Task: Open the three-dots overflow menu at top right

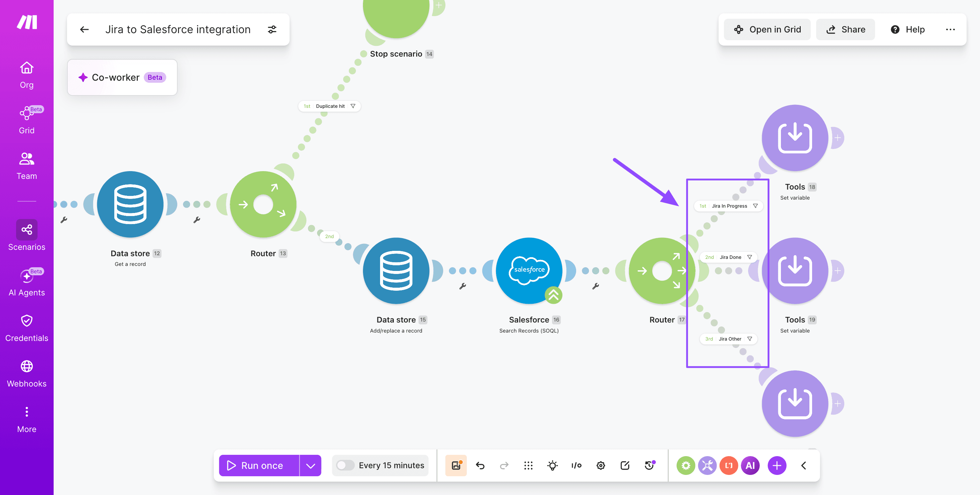Action: click(x=950, y=29)
